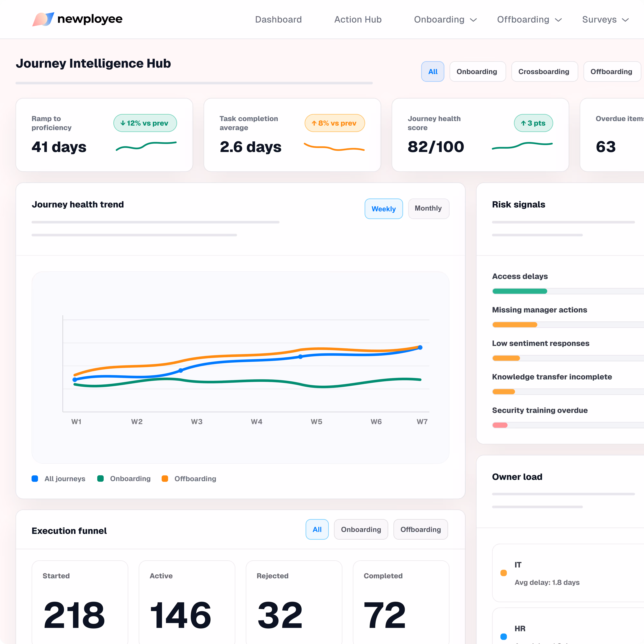
Task: Select the Crossboarding filter pill
Action: click(x=544, y=71)
